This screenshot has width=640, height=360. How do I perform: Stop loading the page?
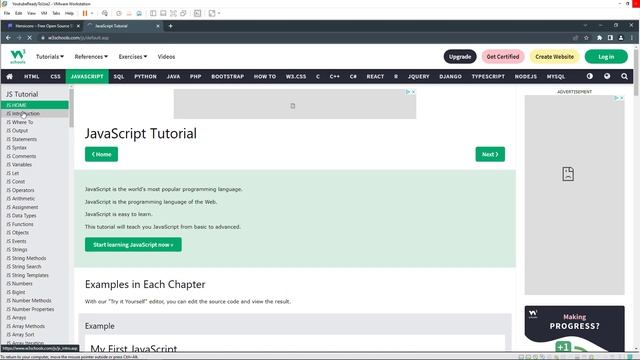[30, 38]
